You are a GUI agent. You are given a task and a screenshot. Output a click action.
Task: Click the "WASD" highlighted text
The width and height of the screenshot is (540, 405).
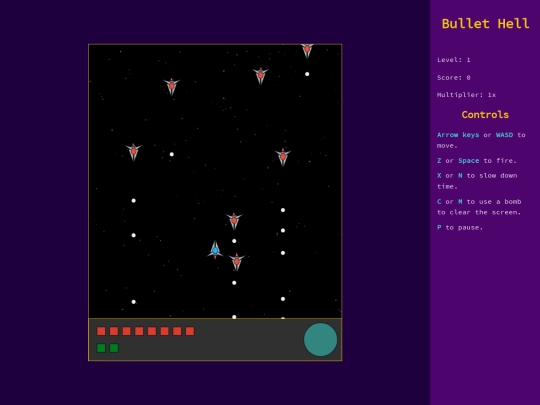504,135
